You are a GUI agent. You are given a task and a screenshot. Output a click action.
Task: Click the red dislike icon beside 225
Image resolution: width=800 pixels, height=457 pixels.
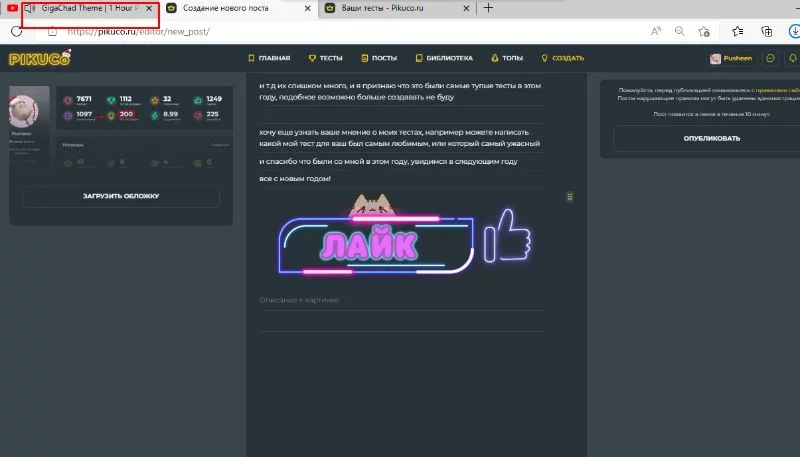pyautogui.click(x=198, y=116)
